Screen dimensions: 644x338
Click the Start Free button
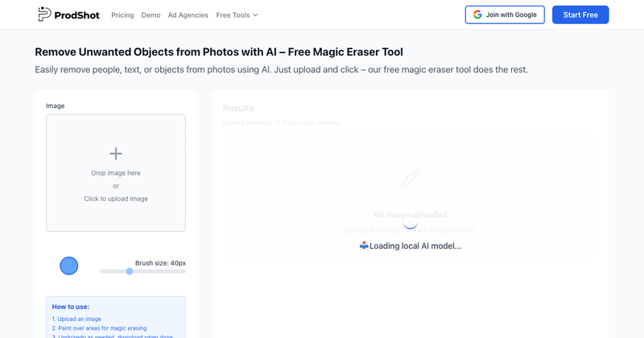[580, 14]
